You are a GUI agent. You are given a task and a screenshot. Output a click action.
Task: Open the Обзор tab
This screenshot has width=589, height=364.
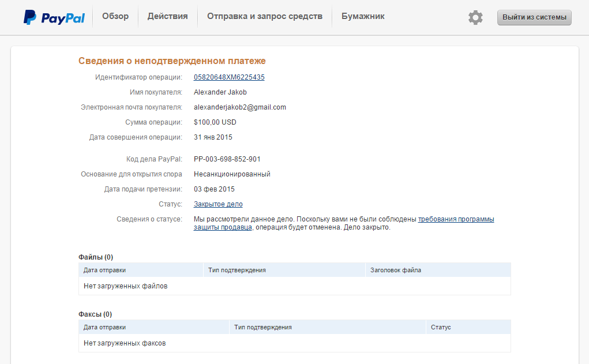tap(115, 16)
